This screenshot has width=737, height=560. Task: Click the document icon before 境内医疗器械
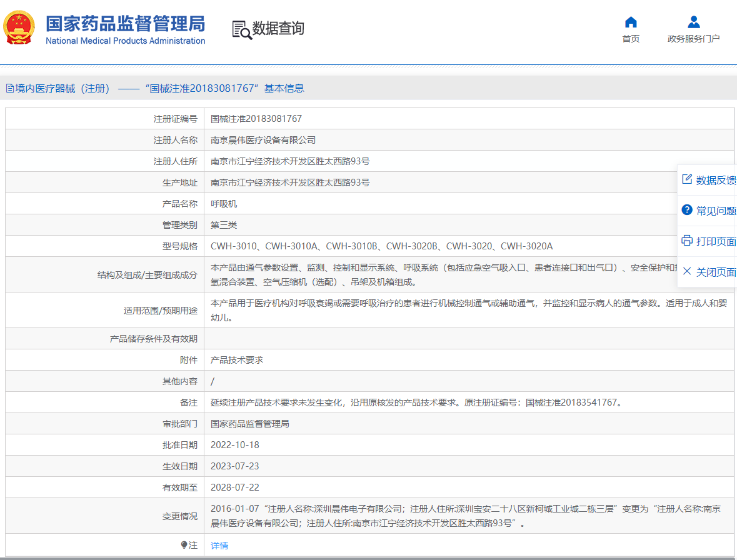[x=9, y=88]
